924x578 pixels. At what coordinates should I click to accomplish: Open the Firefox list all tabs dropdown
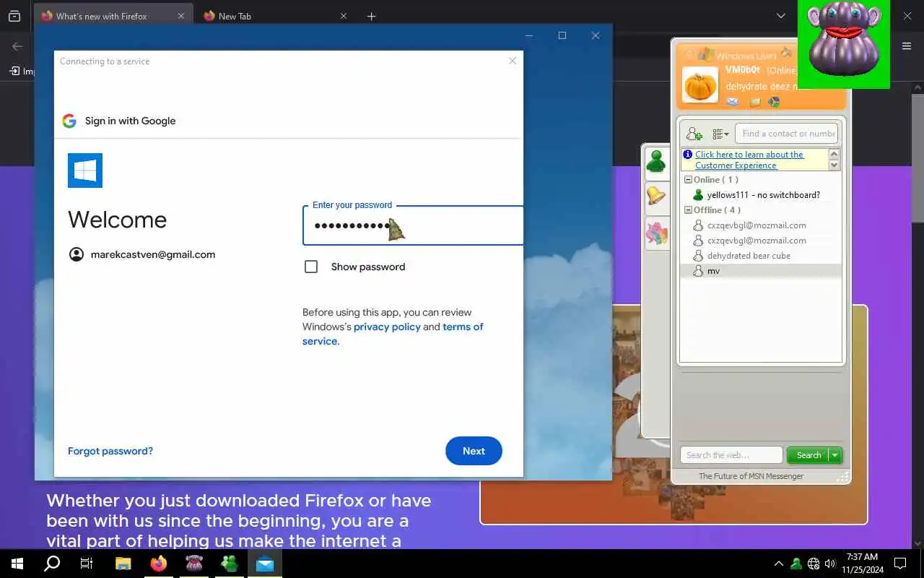[x=780, y=16]
